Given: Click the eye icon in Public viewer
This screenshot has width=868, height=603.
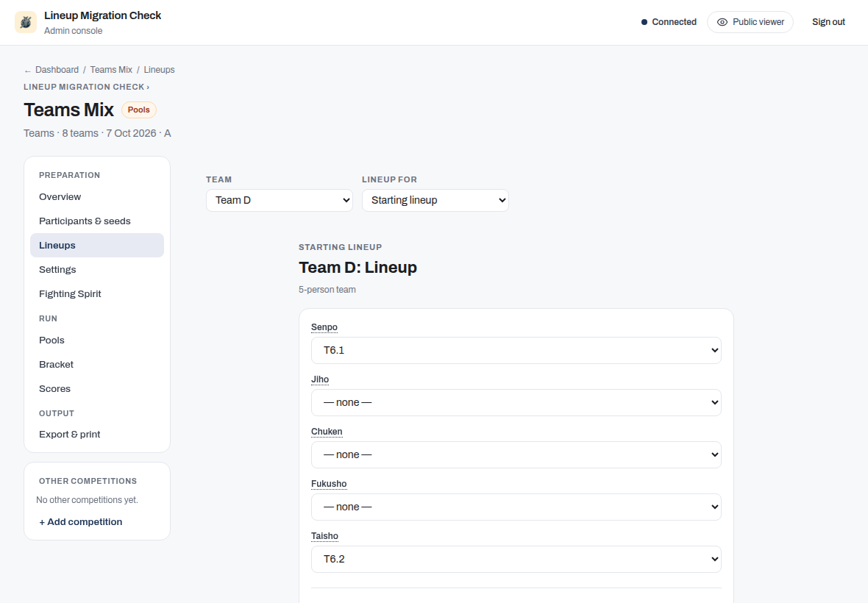Looking at the screenshot, I should (x=722, y=22).
